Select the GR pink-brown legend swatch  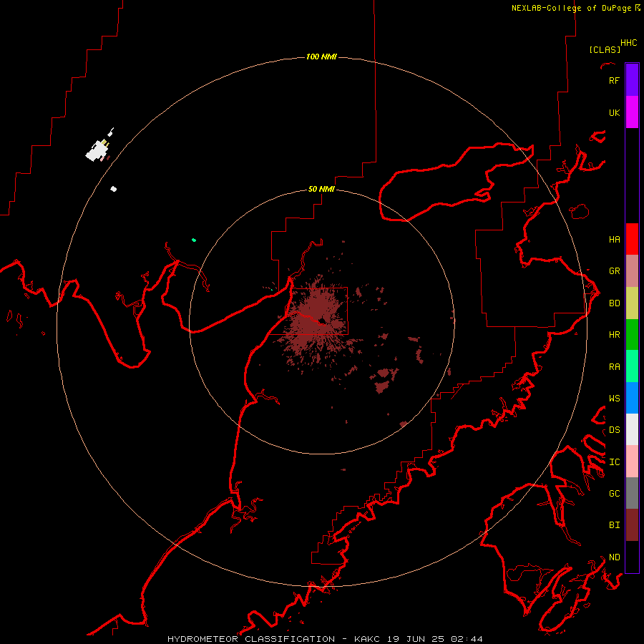point(632,270)
